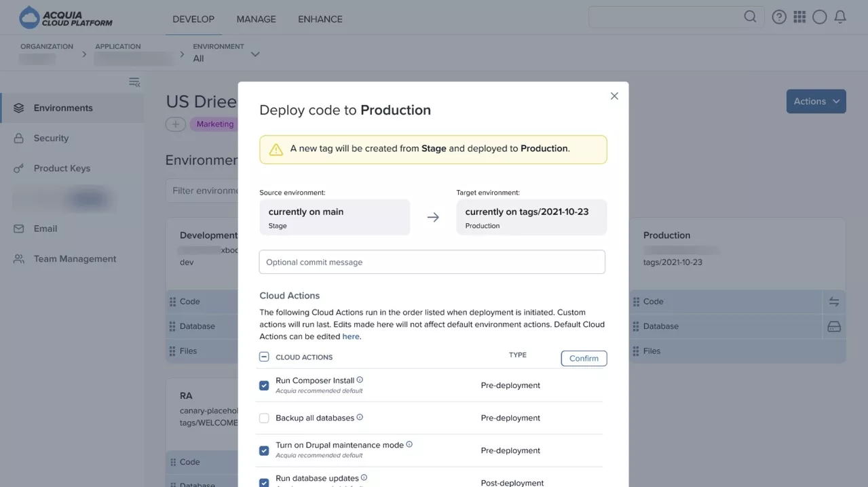Follow the 'here' link for Cloud Actions
Image resolution: width=868 pixels, height=487 pixels.
pos(351,336)
